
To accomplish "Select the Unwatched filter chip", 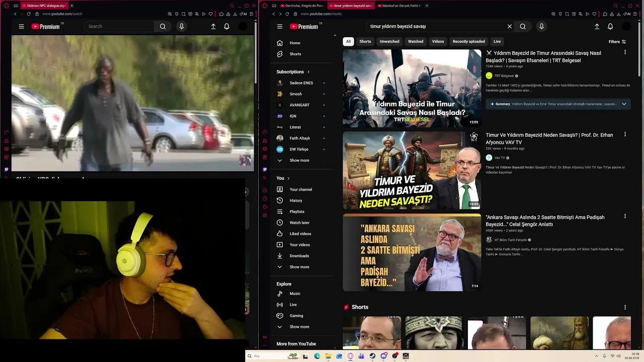I will tap(389, 41).
